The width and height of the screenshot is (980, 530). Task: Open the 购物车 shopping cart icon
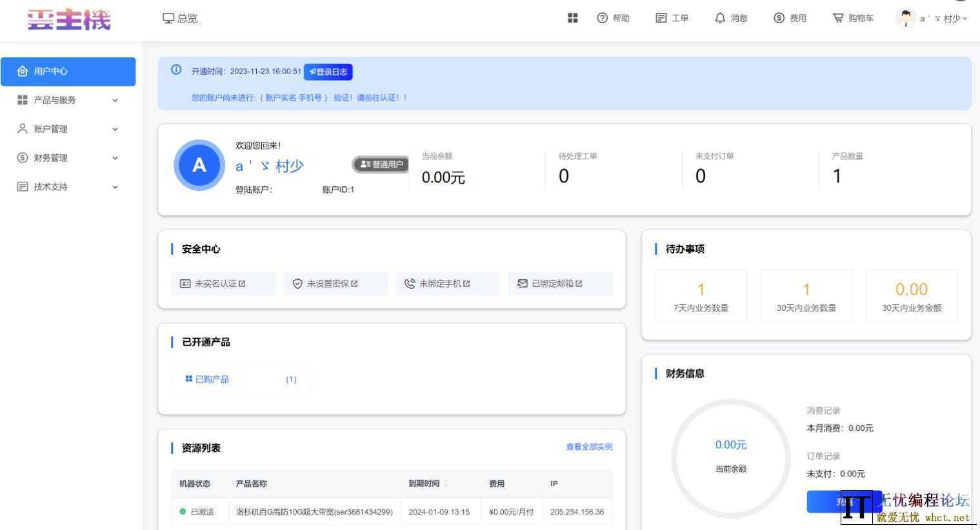tap(837, 17)
